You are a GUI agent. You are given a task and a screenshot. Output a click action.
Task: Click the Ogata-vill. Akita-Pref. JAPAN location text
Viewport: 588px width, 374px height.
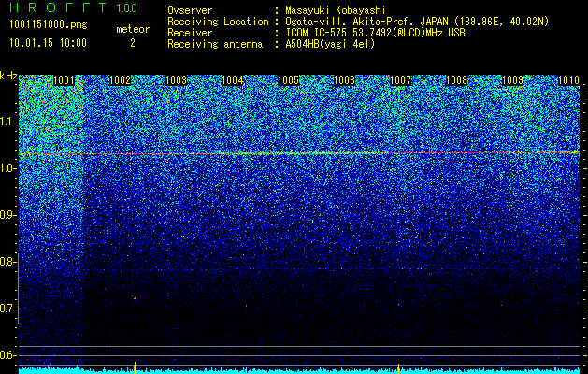coord(417,22)
